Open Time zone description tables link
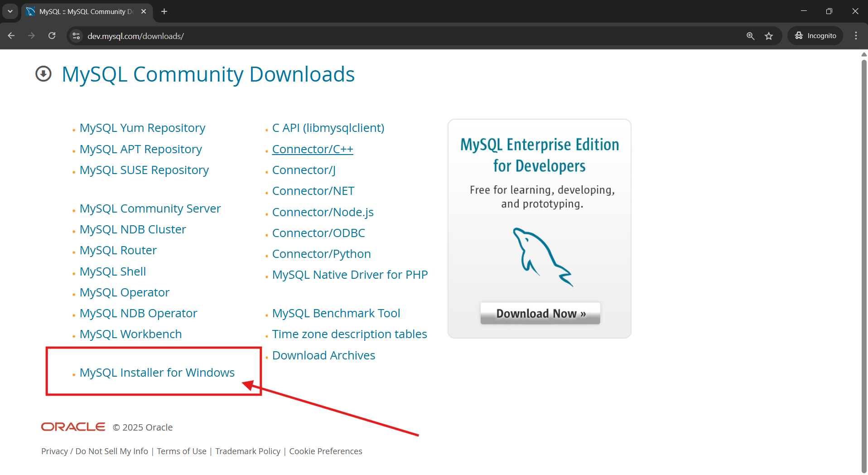Image resolution: width=868 pixels, height=475 pixels. point(349,334)
